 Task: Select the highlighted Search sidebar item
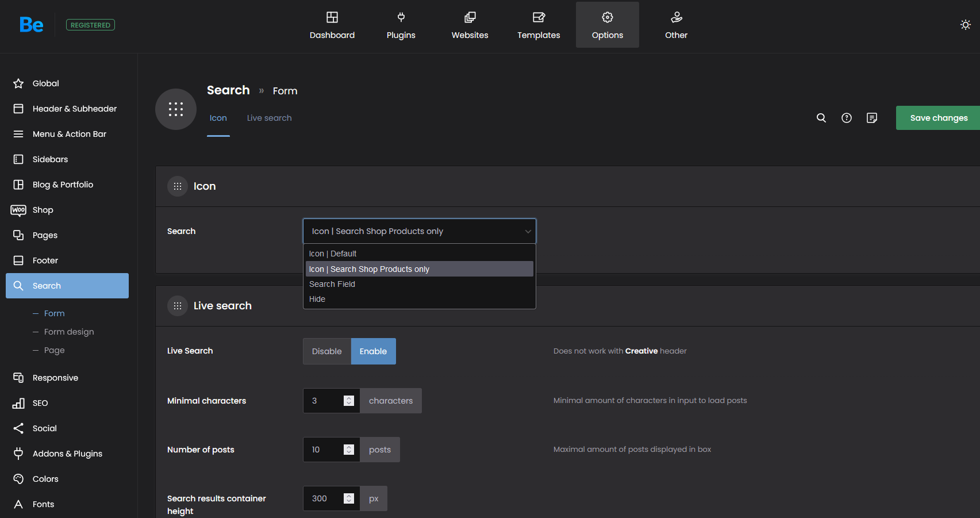[67, 286]
